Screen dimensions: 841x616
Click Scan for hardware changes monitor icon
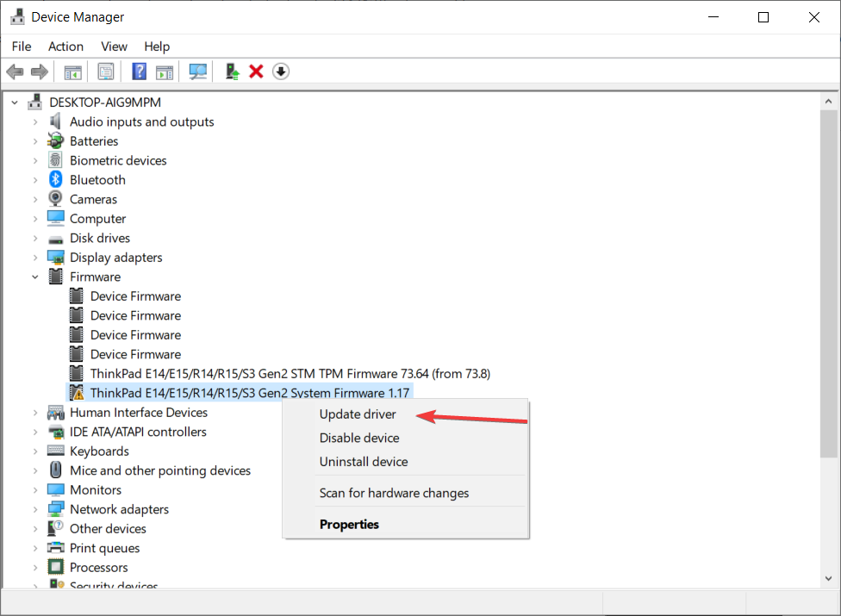point(198,72)
